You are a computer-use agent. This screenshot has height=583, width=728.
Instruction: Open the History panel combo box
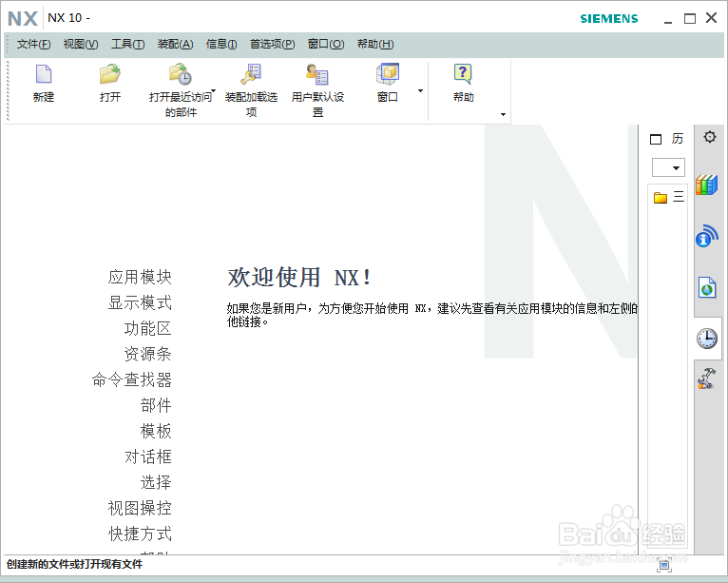(668, 167)
